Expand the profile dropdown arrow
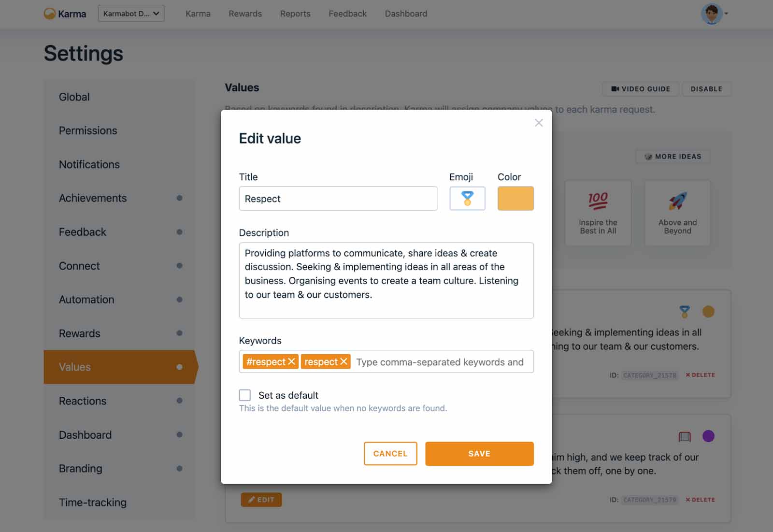This screenshot has height=532, width=773. (726, 14)
